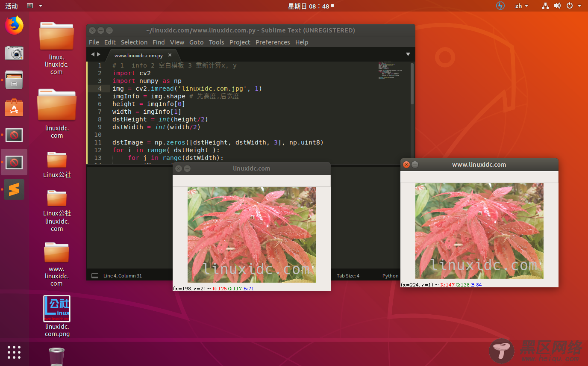
Task: Open the window list icon in top bar
Action: 30,6
